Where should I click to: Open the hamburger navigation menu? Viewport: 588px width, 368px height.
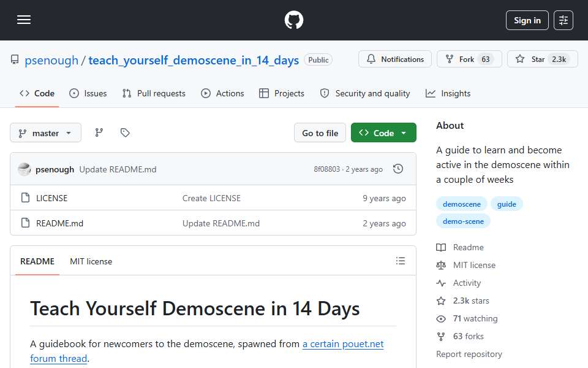point(24,20)
